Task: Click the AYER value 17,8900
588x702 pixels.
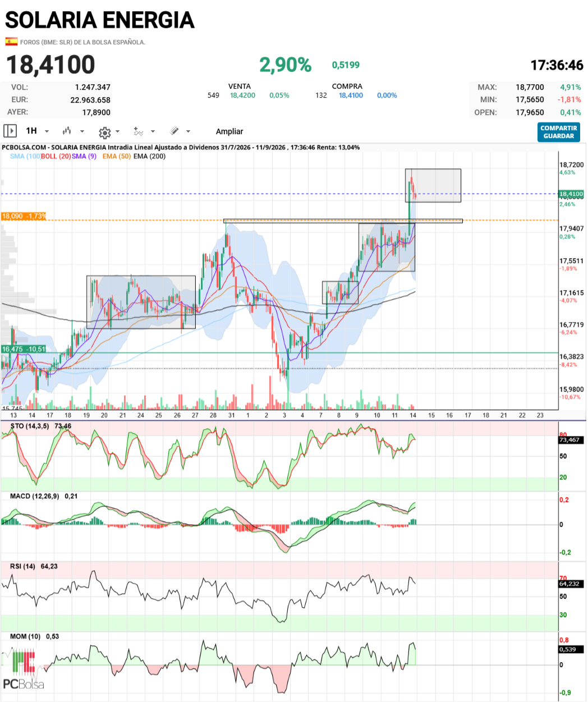Action: click(97, 112)
